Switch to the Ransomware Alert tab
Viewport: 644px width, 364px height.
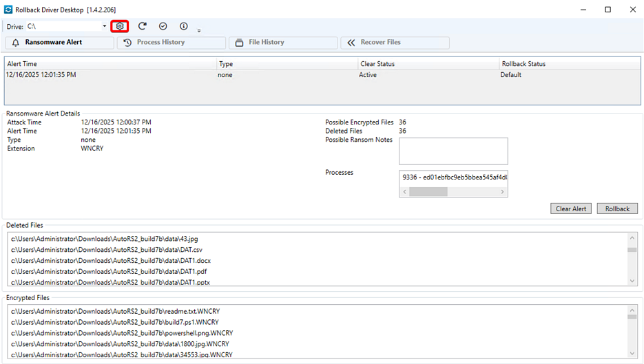click(59, 43)
